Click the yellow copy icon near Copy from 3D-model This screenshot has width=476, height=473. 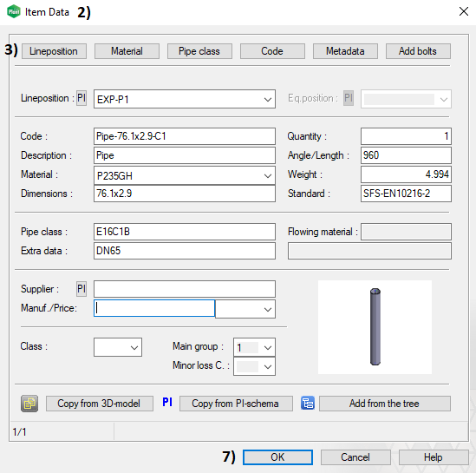click(29, 404)
